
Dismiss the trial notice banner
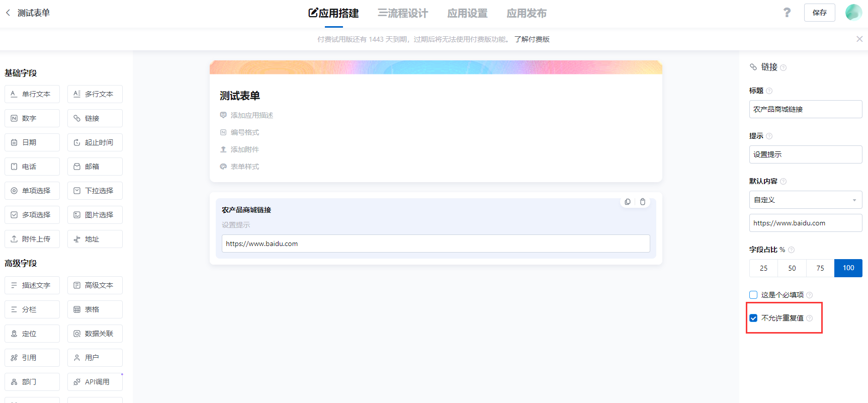click(859, 39)
